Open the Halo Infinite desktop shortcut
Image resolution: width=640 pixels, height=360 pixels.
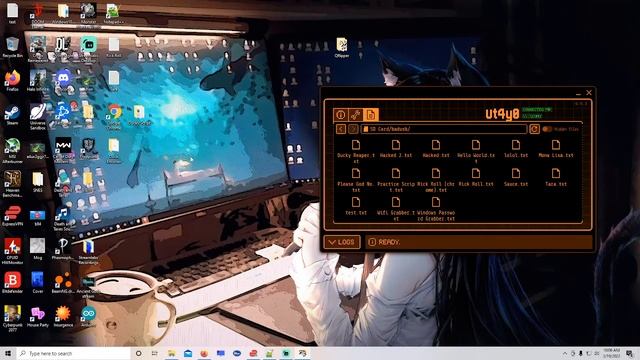38,81
